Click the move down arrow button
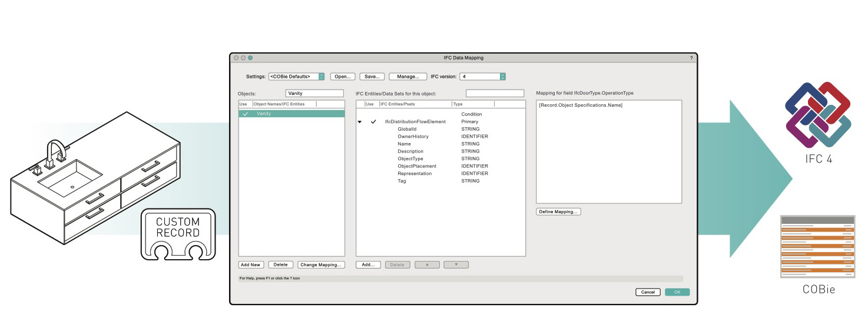This screenshot has width=868, height=324. [456, 265]
